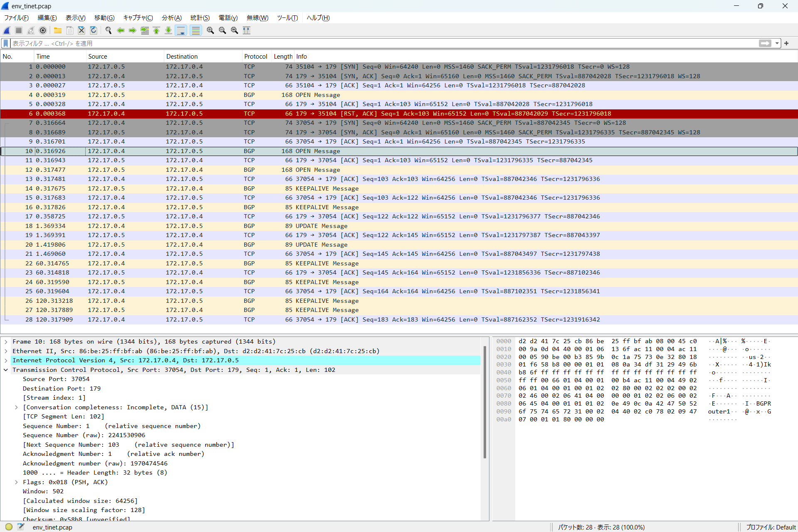Sort by the Time column header
Image resolution: width=798 pixels, height=532 pixels.
60,57
